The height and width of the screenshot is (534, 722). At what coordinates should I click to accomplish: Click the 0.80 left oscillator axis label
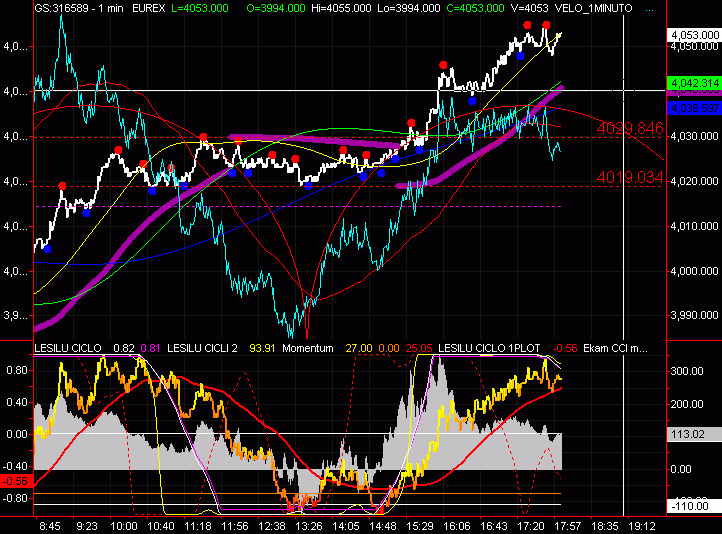point(17,370)
